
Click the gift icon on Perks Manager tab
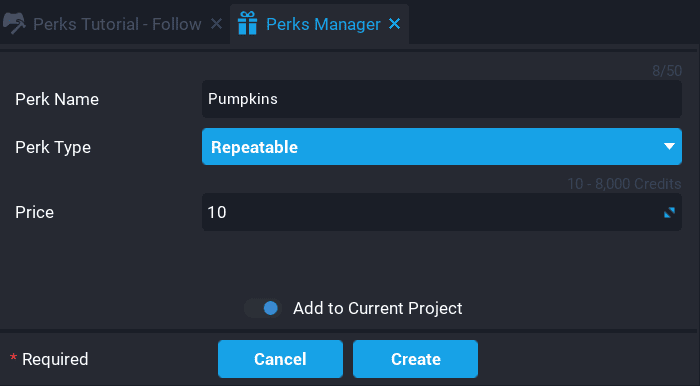[247, 24]
